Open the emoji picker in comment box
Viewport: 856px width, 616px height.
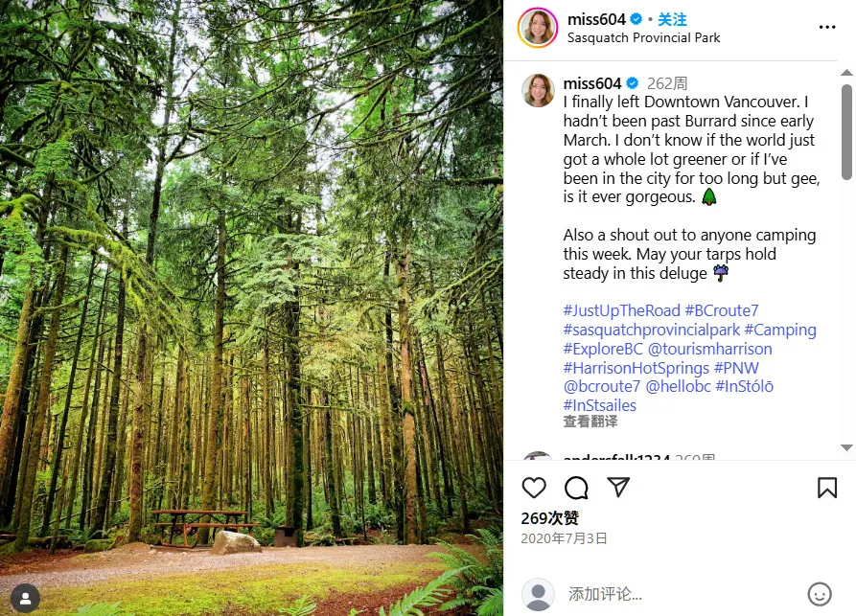point(819,594)
